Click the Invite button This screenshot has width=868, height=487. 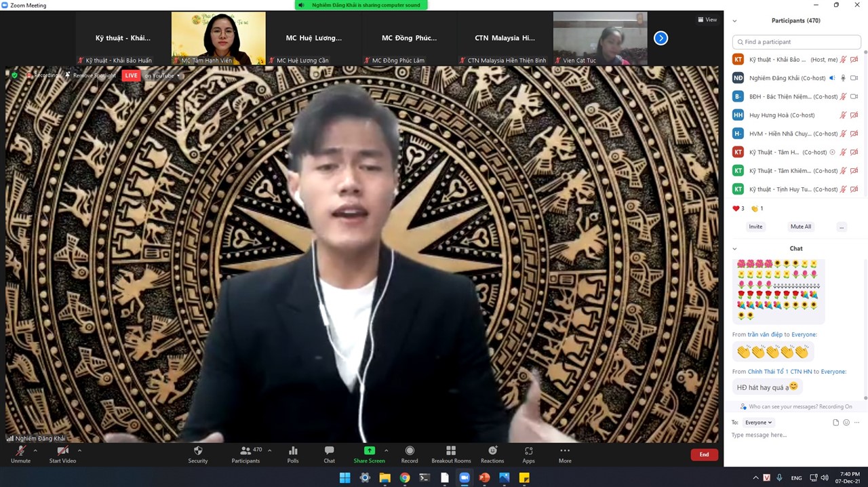(755, 227)
